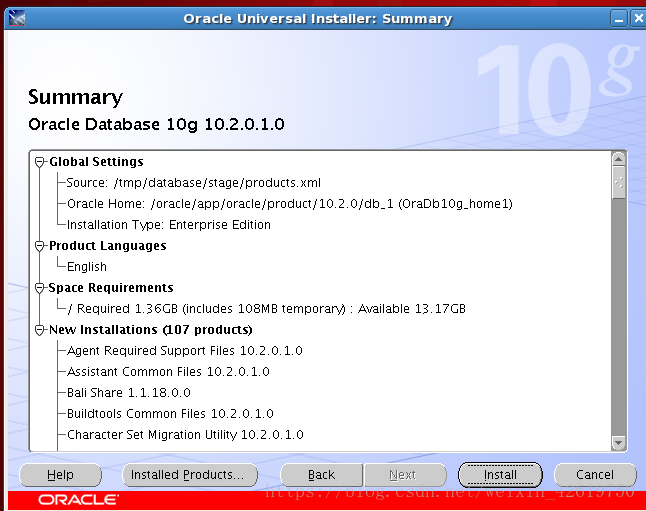The image size is (646, 511).
Task: Click the Oracle installer window menu icon
Action: click(17, 18)
